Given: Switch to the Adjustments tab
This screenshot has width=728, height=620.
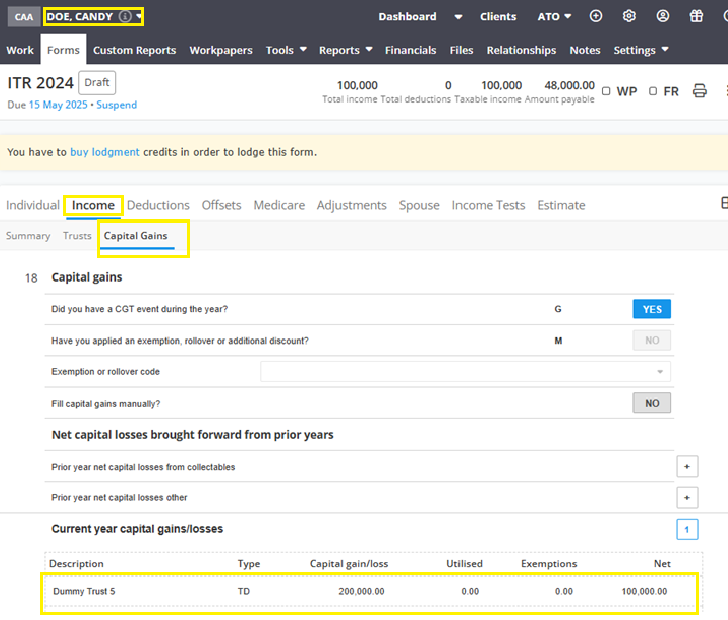Looking at the screenshot, I should 351,205.
